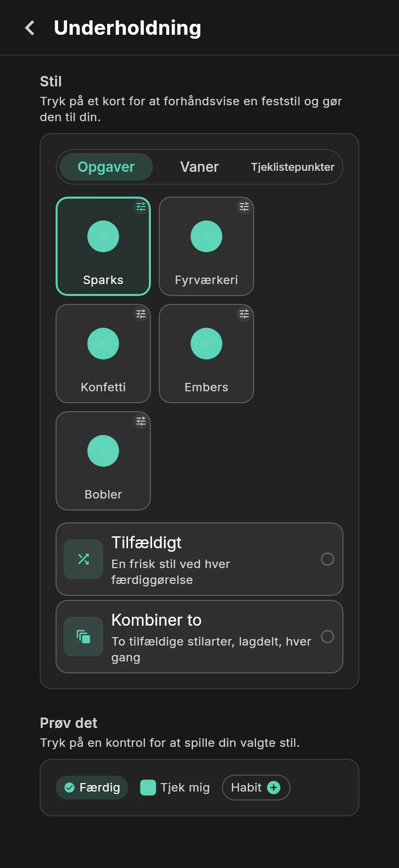This screenshot has width=399, height=868.
Task: Switch to the Vaner tab
Action: (199, 167)
